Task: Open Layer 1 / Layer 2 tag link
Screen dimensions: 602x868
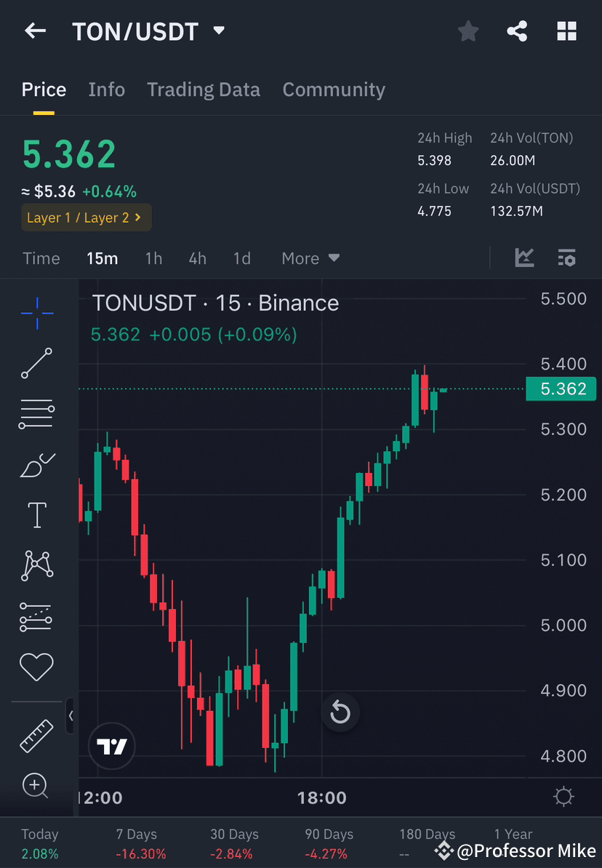Action: [86, 218]
